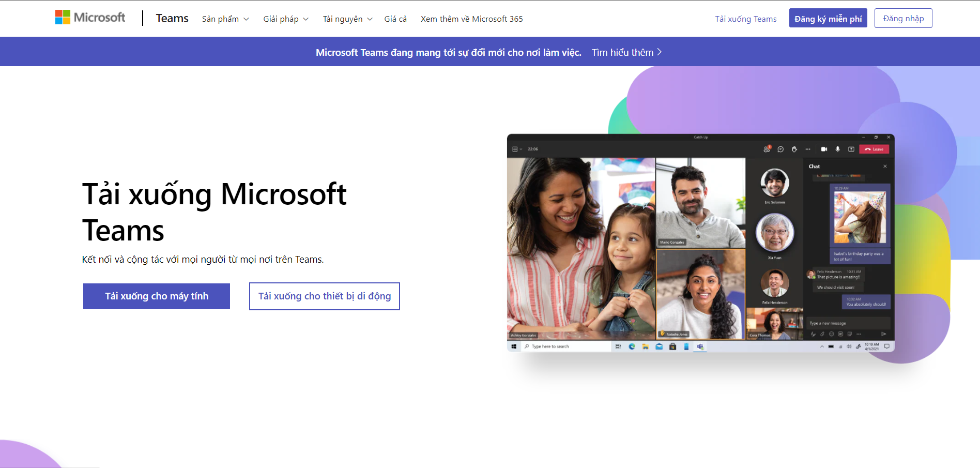Open the Giá cả menu item
The width and height of the screenshot is (980, 468).
[395, 19]
